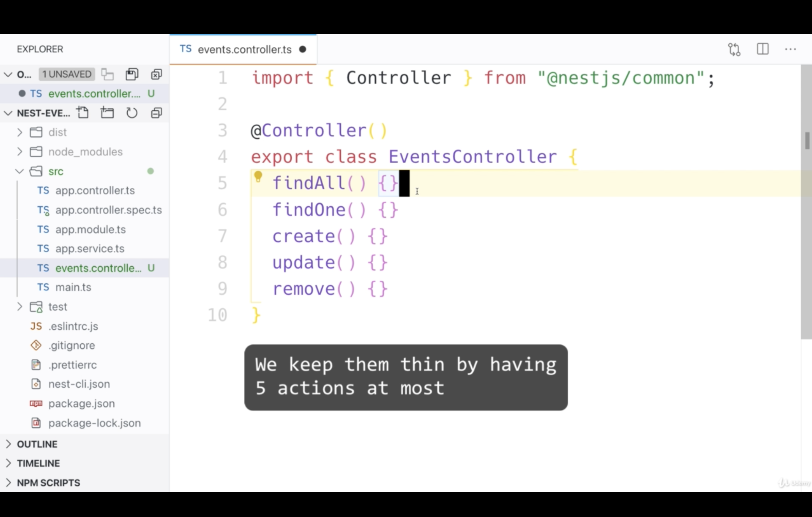This screenshot has width=812, height=517.
Task: Click the lightbulb quick fix icon
Action: 258,177
